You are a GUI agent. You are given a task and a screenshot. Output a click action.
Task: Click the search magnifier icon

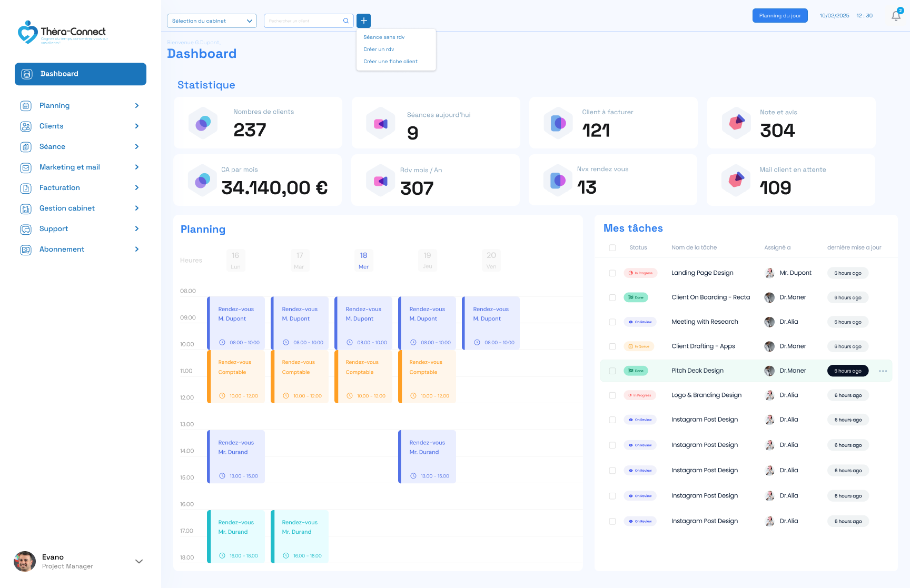pyautogui.click(x=346, y=21)
